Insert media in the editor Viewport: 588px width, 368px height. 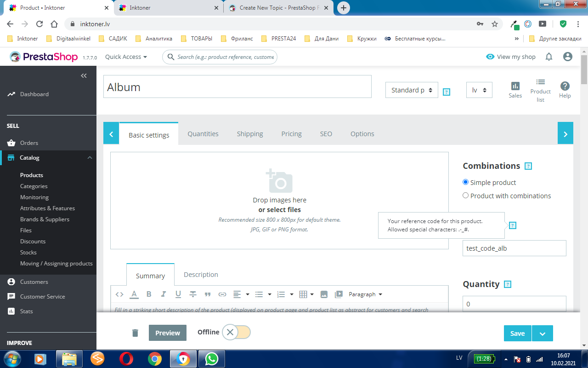339,294
